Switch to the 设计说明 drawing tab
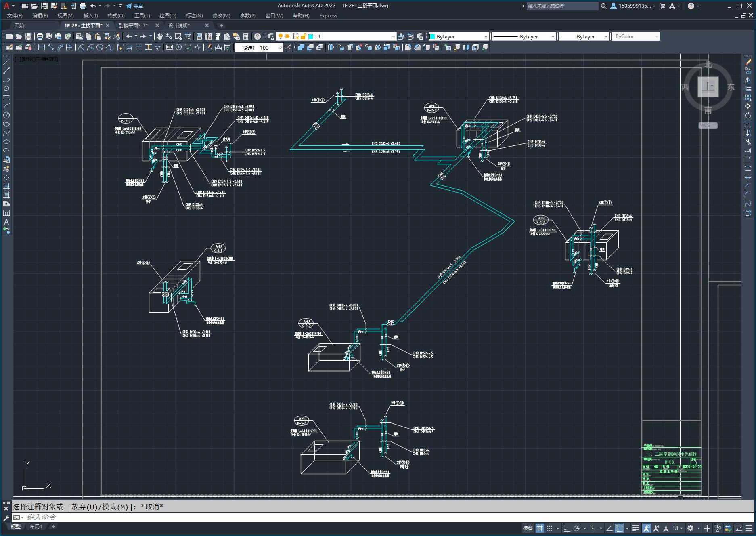The width and height of the screenshot is (756, 536). pos(179,25)
